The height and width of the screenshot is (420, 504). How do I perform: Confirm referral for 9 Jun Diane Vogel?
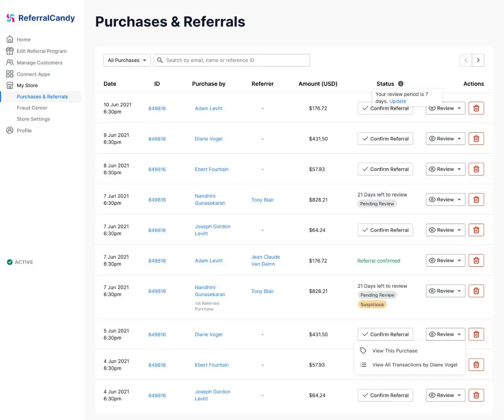click(x=385, y=139)
